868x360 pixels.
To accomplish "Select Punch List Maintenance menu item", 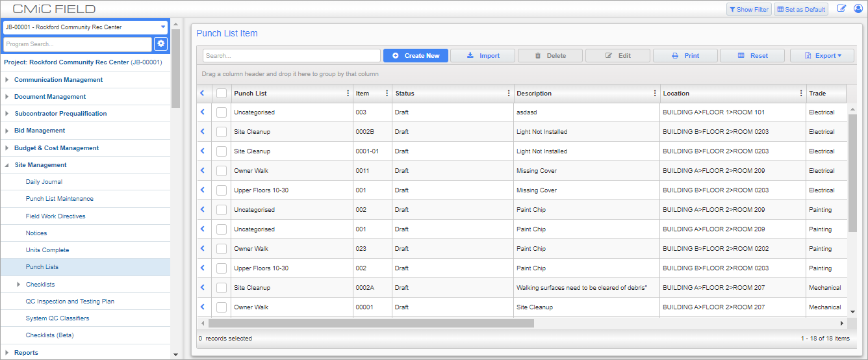I will [60, 199].
